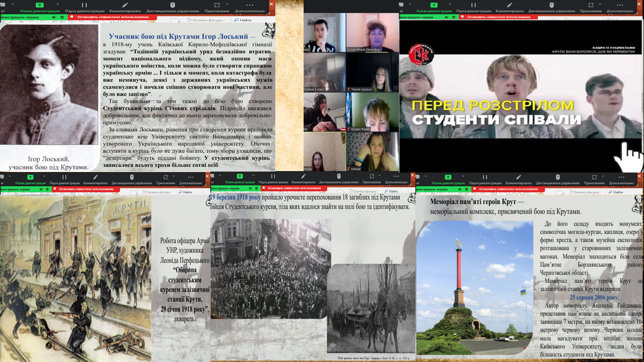The width and height of the screenshot is (644, 362).
Task: Click Дистанционное управление icon above the video
Action: 552,5
